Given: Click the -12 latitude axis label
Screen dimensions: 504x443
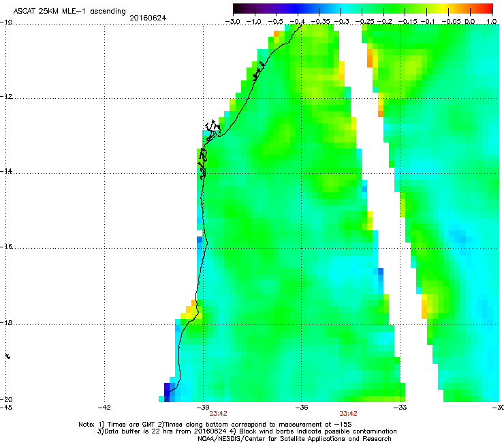Looking at the screenshot, I should click(6, 97).
